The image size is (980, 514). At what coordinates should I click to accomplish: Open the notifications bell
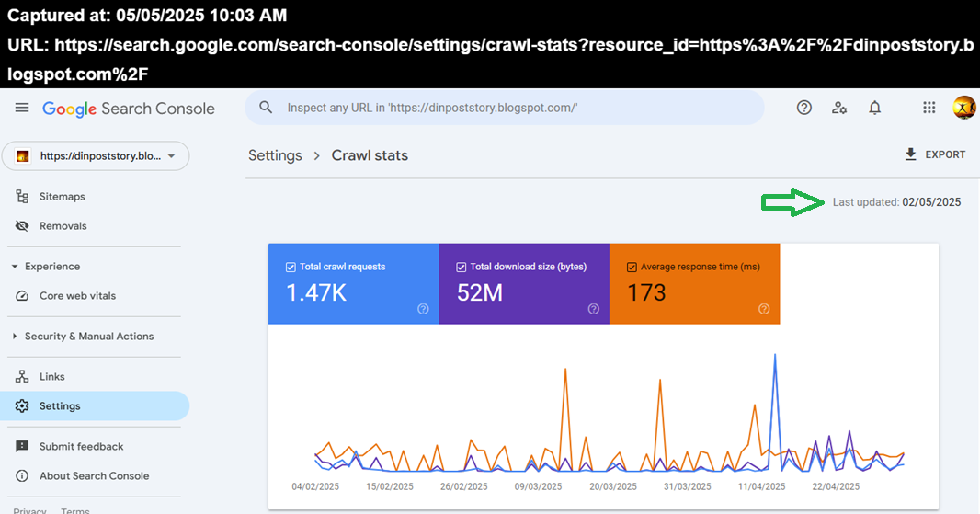(874, 108)
